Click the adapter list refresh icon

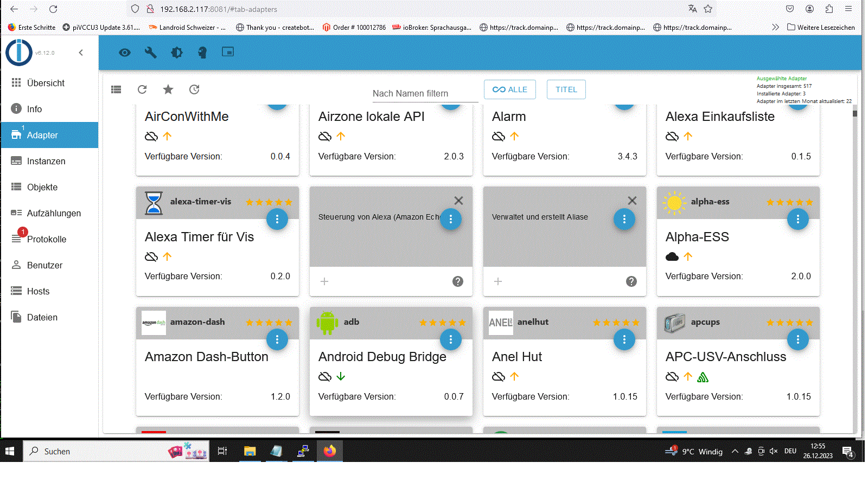click(142, 89)
